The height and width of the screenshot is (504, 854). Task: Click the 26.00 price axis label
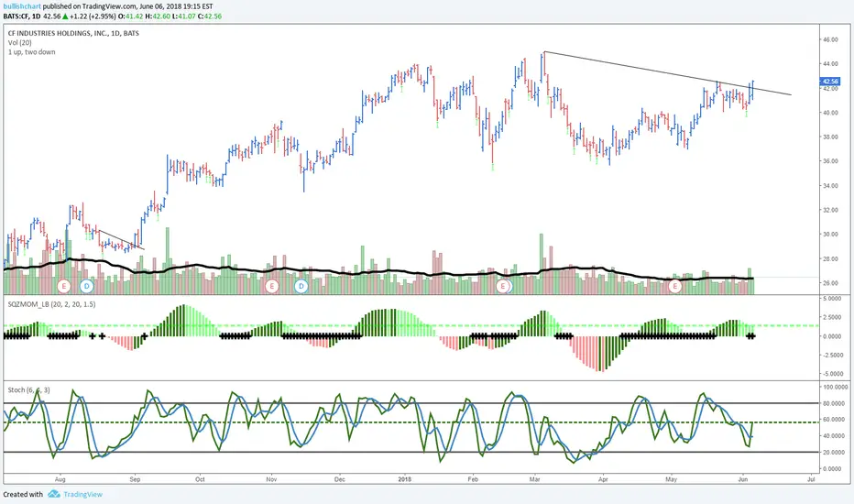click(x=830, y=283)
